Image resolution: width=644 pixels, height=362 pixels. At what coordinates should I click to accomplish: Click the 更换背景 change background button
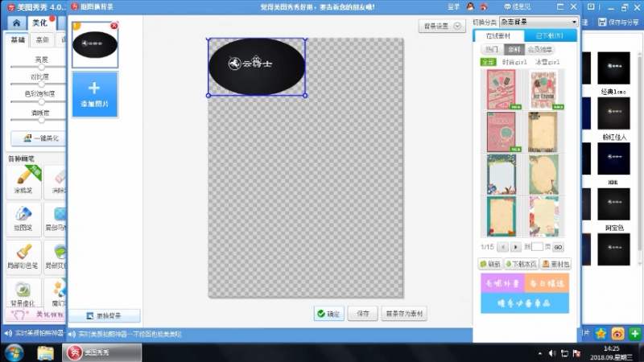[105, 315]
